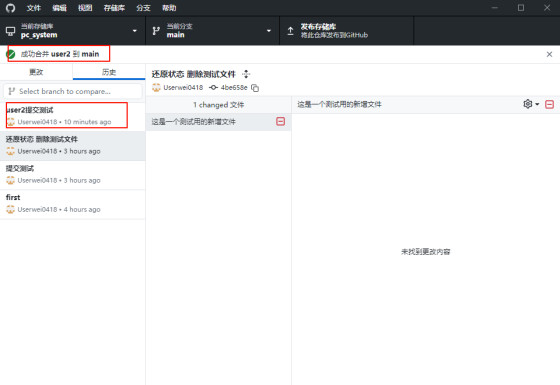Select the 还原状态 删除测试文件 commit in list
560x385 pixels.
click(x=72, y=146)
